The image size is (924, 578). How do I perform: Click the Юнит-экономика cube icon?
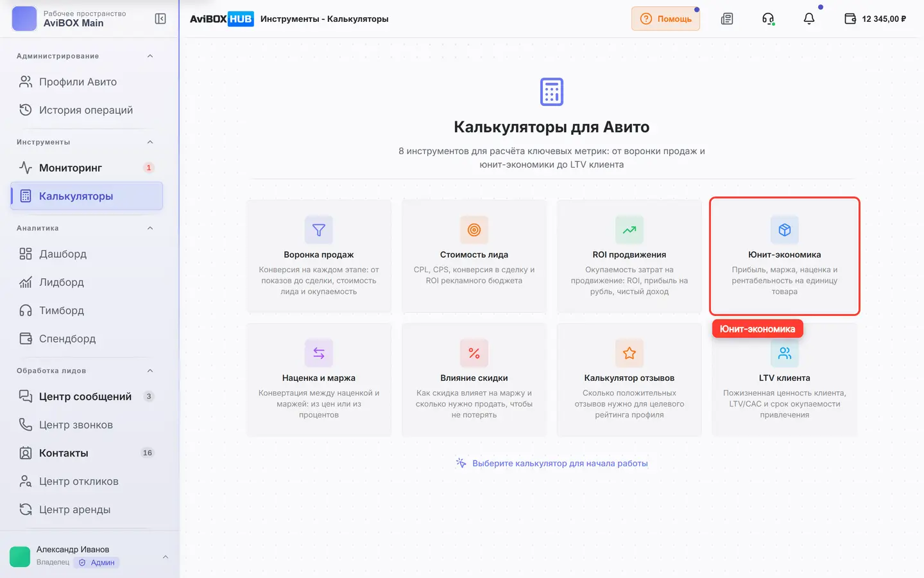pos(785,230)
